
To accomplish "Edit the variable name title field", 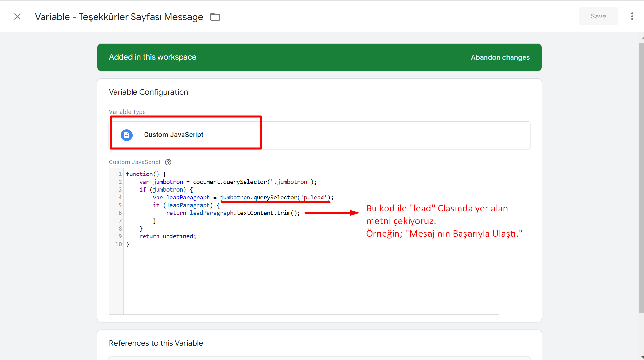I will coord(119,17).
